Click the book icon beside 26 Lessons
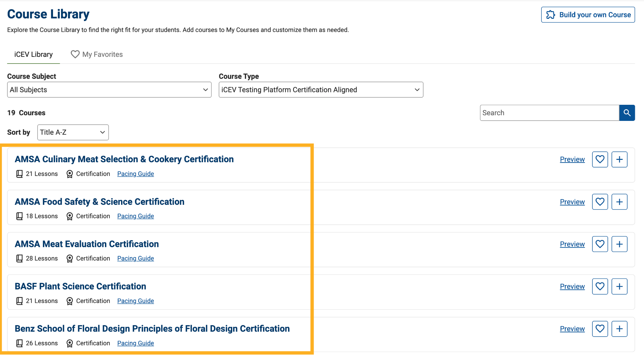Image resolution: width=644 pixels, height=356 pixels. 19,343
